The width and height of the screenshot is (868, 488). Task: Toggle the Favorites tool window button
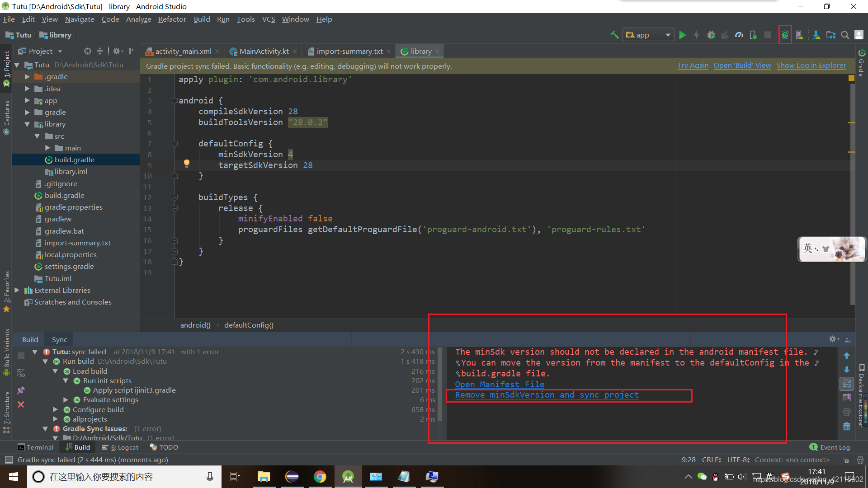coord(6,291)
